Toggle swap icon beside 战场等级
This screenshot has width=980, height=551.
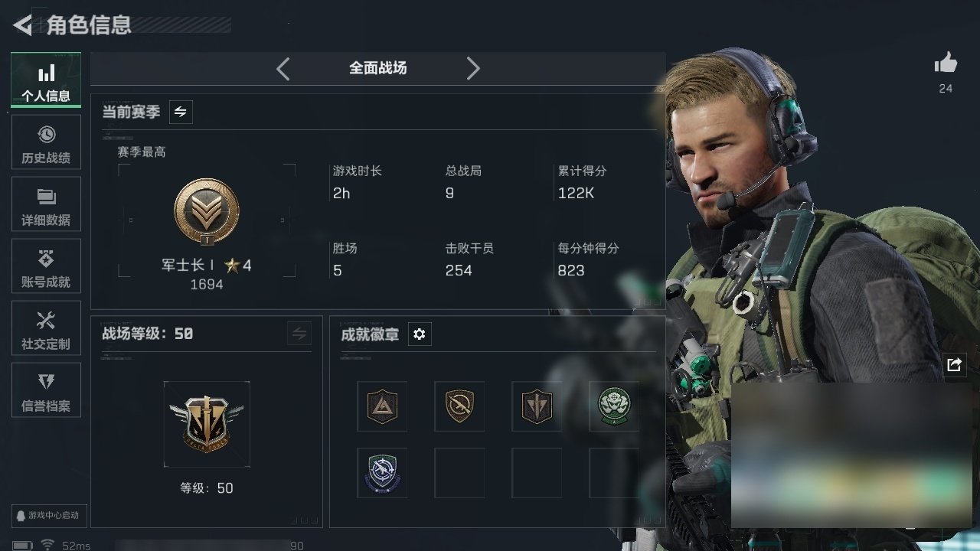point(299,334)
